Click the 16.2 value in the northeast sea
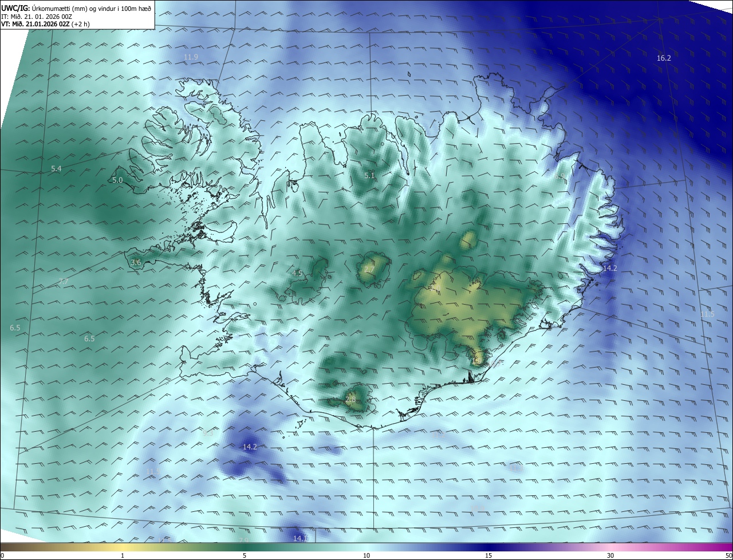Screen dimensions: 733x560 664,58
